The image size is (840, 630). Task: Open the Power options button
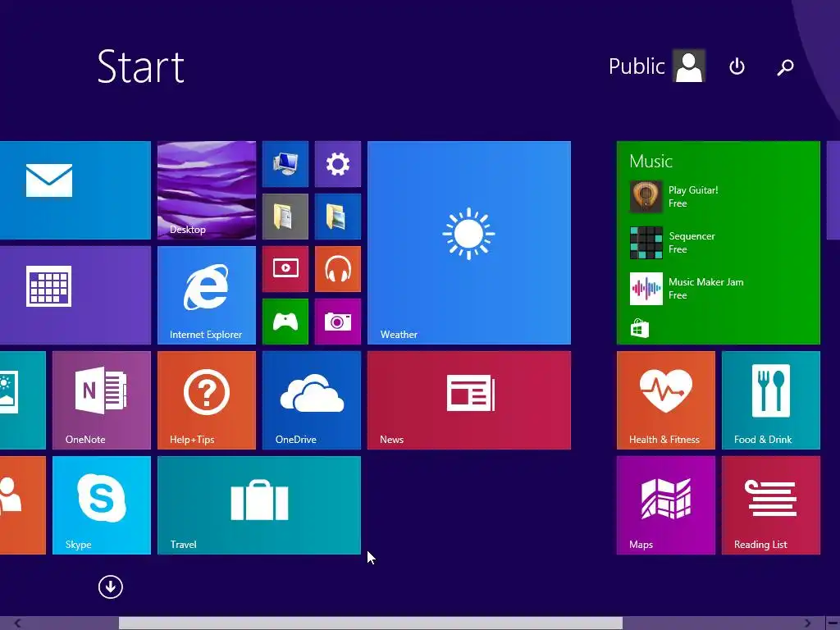pyautogui.click(x=737, y=66)
